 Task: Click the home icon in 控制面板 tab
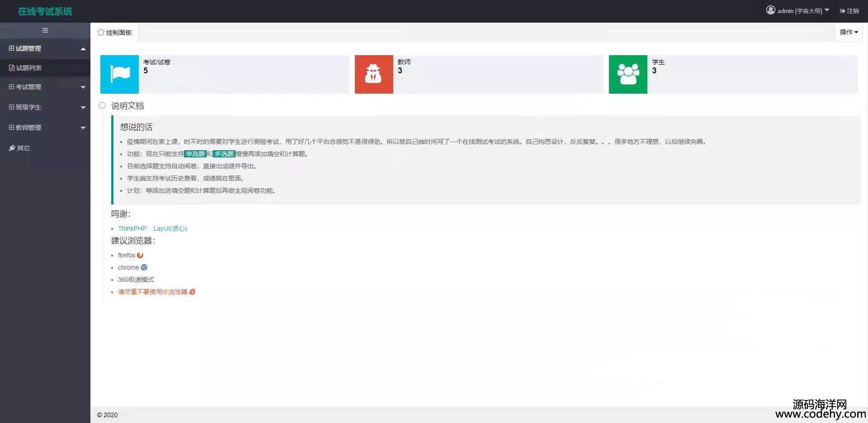click(101, 32)
